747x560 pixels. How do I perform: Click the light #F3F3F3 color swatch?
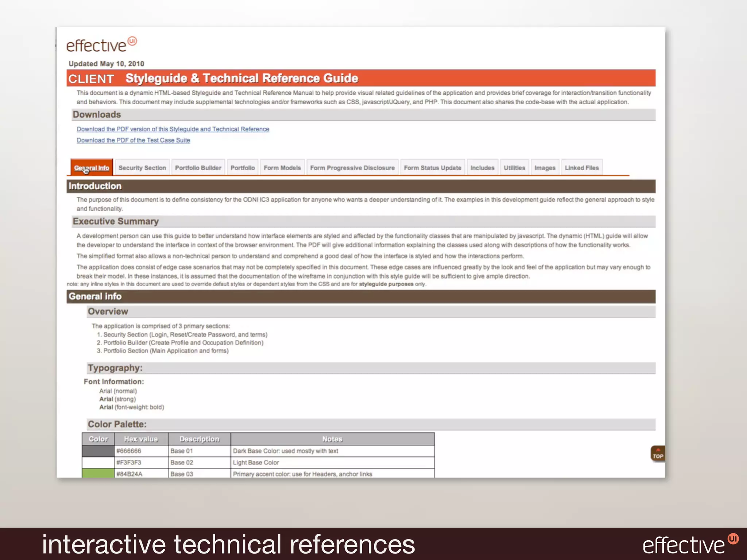tap(98, 463)
